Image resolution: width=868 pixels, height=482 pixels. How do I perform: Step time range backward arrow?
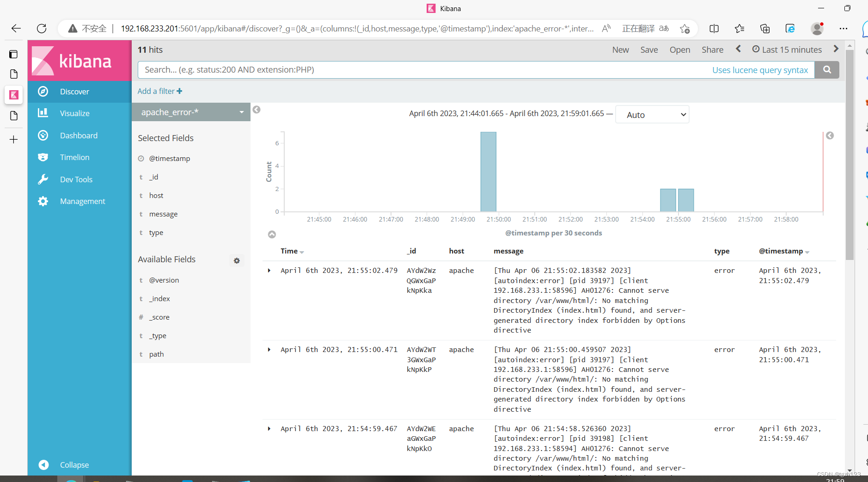coord(739,49)
